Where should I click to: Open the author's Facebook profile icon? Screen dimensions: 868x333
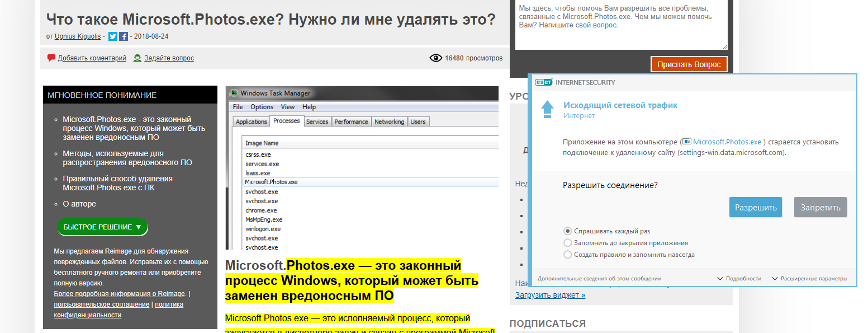pos(124,37)
